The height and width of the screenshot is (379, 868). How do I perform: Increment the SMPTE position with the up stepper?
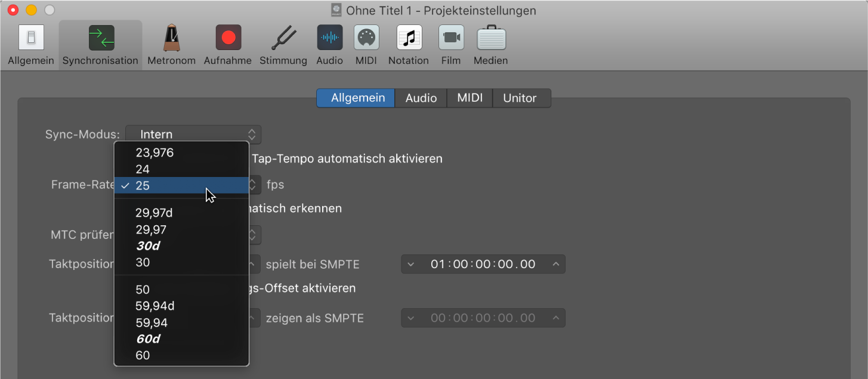click(x=555, y=264)
